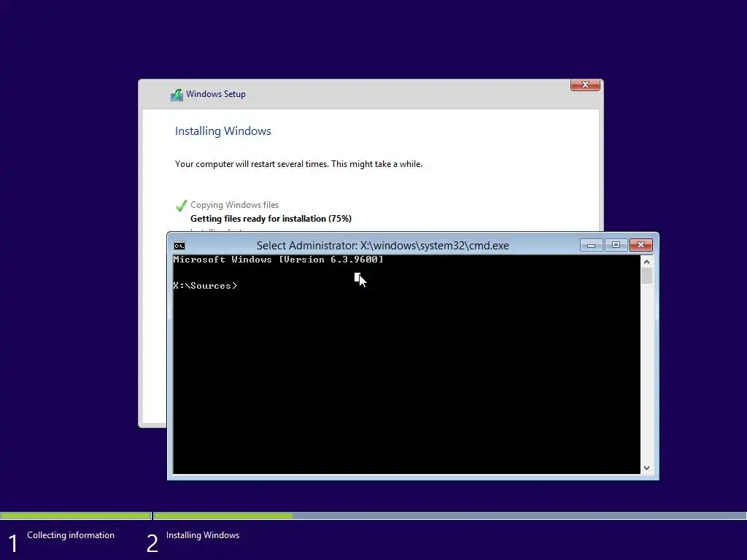Click the cmd.exe title bar system icon
Viewport: 747px width, 560px height.
[x=179, y=246]
